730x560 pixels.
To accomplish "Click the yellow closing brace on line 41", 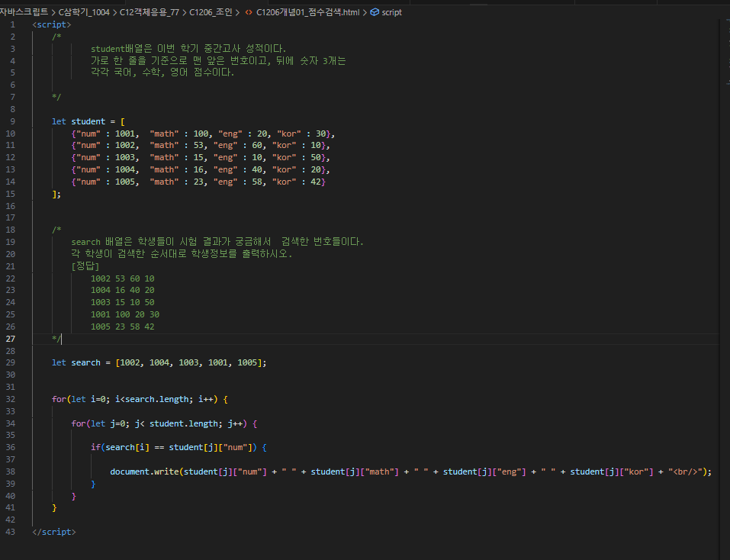I will point(54,507).
